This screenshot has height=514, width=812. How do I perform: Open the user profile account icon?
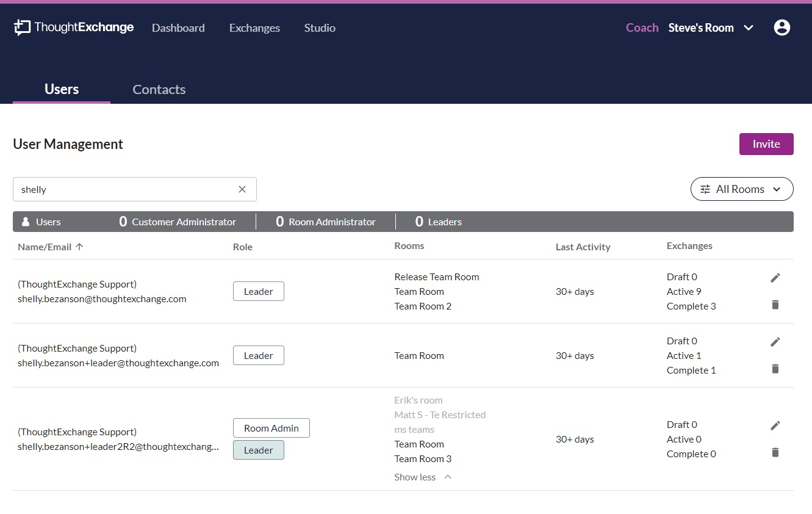pyautogui.click(x=781, y=27)
